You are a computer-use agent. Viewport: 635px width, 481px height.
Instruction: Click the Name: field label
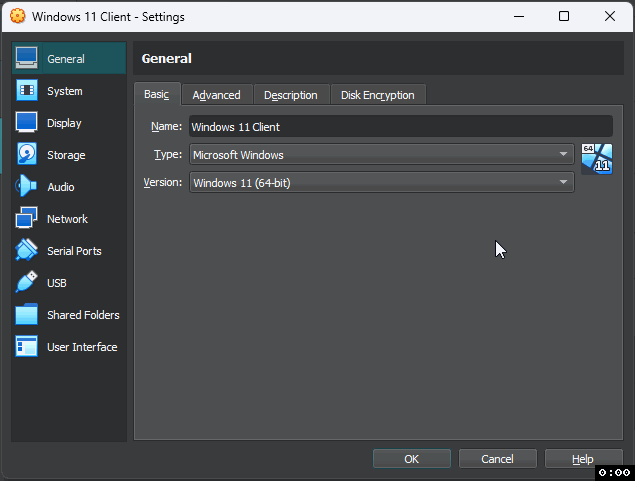coord(166,126)
